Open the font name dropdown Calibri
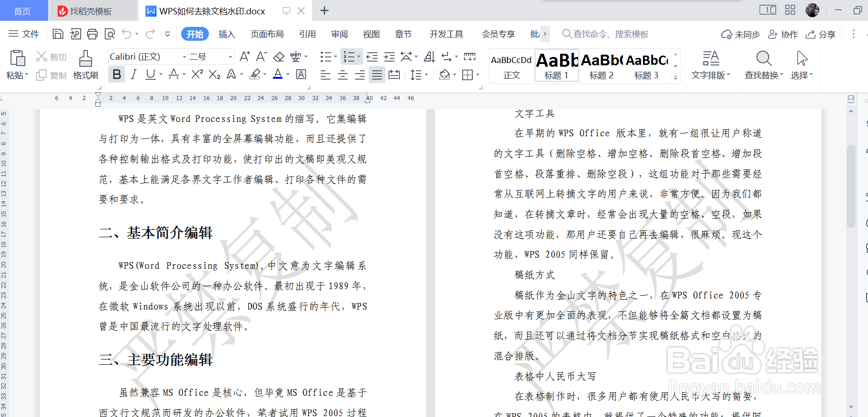868x417 pixels. coord(184,57)
